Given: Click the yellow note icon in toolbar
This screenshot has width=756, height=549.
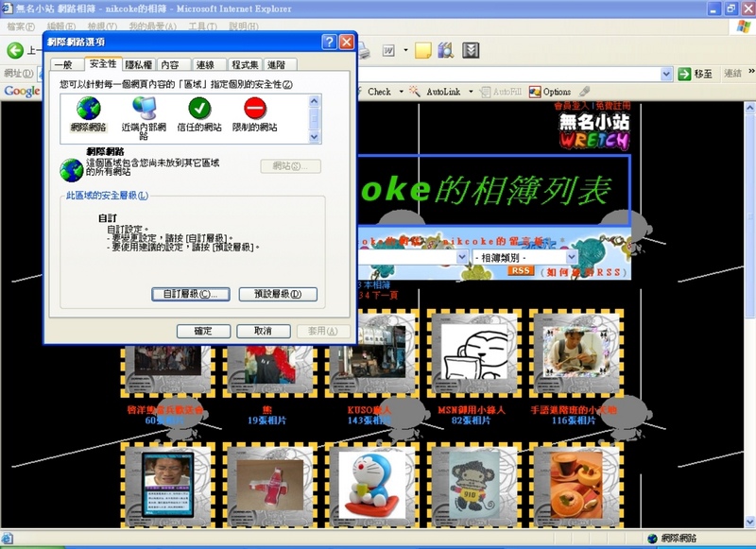Looking at the screenshot, I should 422,50.
